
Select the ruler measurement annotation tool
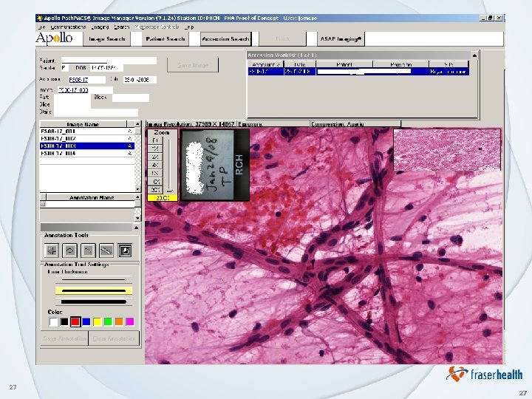point(106,250)
